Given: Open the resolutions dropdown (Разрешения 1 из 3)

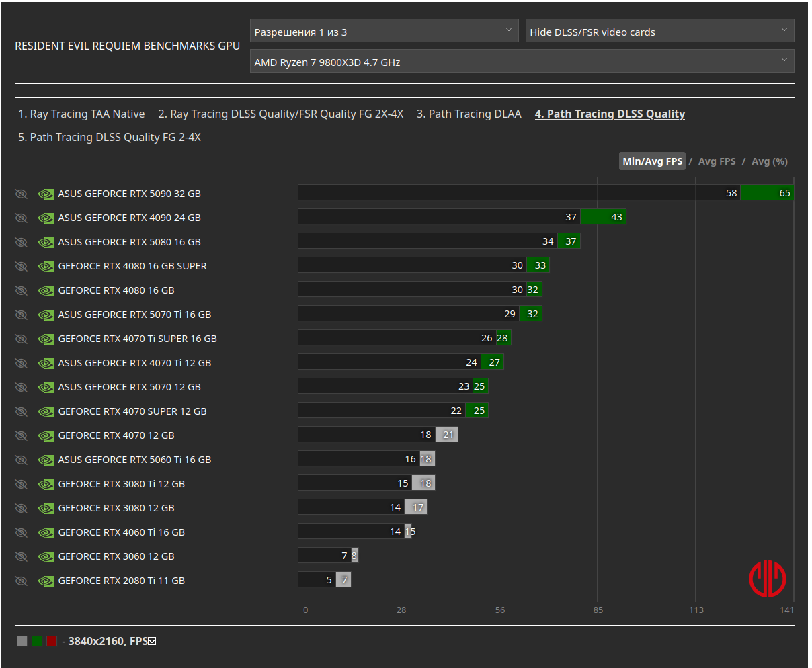Looking at the screenshot, I should [x=384, y=31].
